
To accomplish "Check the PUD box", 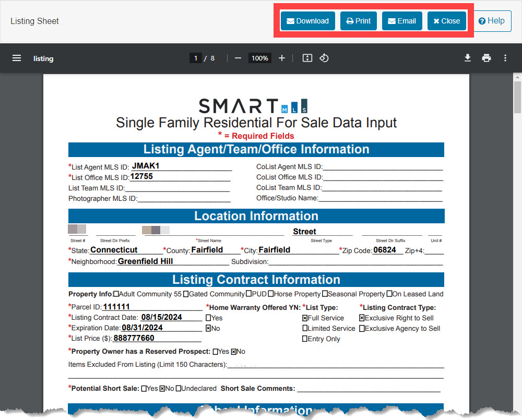I will tap(248, 294).
